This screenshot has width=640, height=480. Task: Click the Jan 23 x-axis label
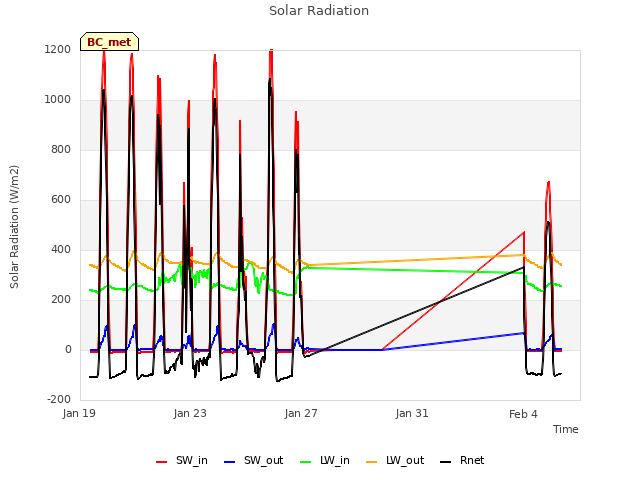pos(190,413)
